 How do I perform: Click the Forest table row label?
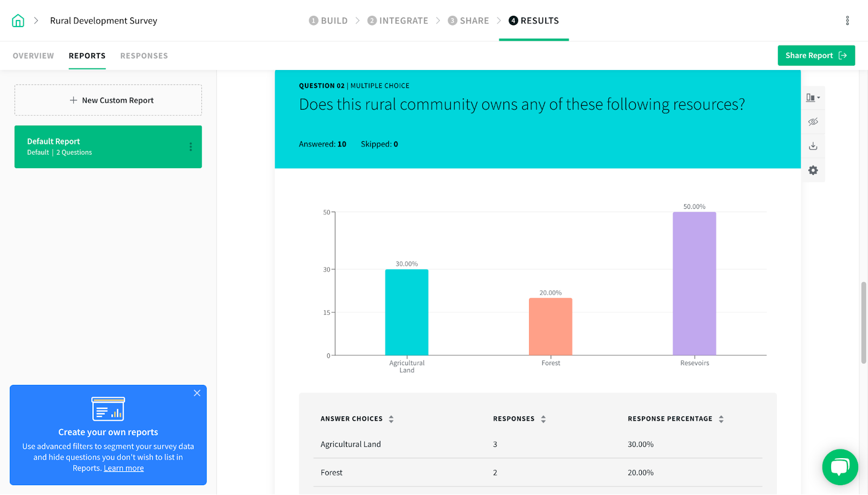coord(331,473)
